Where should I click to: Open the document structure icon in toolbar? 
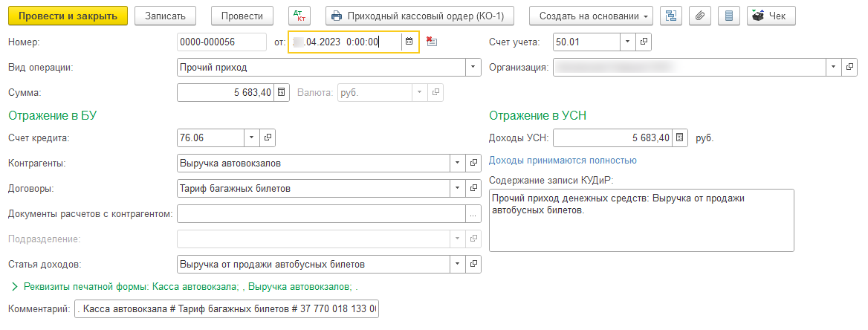(x=671, y=16)
